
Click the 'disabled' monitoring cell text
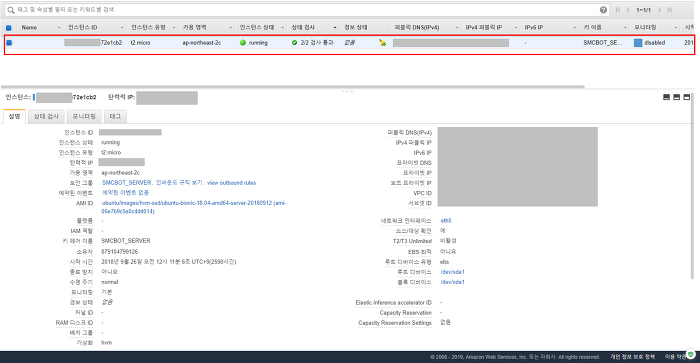tap(654, 43)
